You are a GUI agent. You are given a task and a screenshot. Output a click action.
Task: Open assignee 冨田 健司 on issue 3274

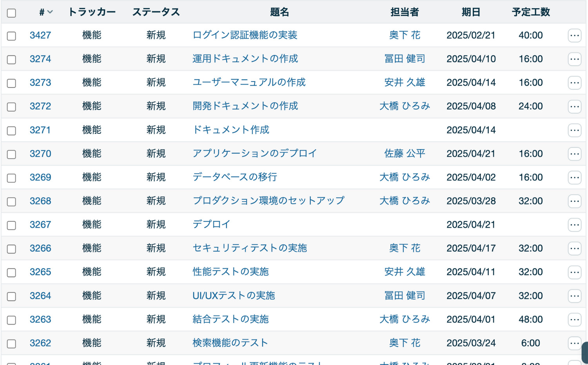(405, 59)
